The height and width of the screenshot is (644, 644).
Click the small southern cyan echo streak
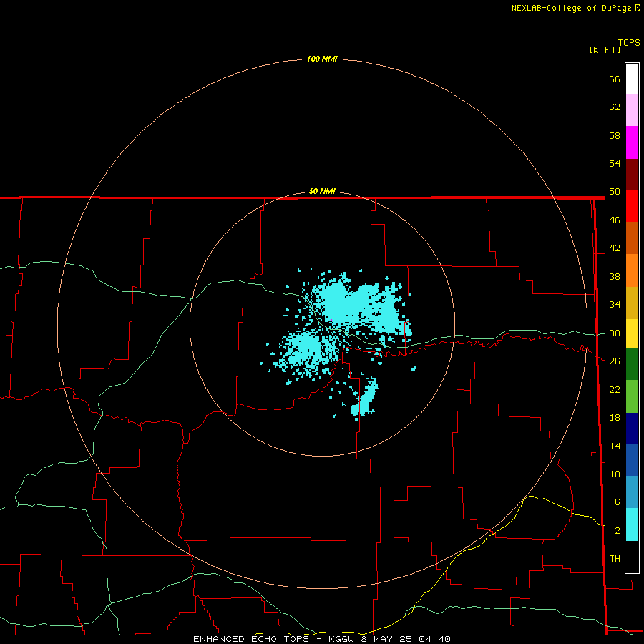(x=364, y=398)
